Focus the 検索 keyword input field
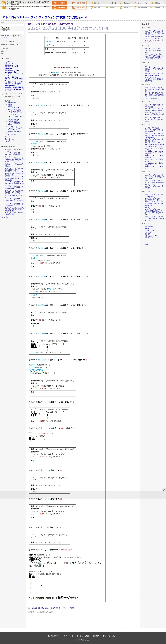The image size is (166, 644). 13,25
